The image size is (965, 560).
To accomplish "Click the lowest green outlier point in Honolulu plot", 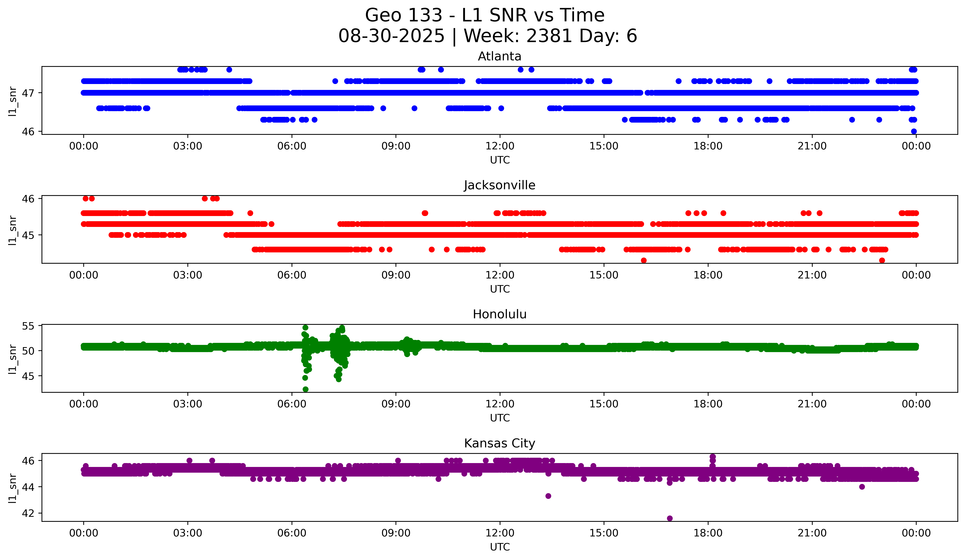I will click(x=306, y=389).
